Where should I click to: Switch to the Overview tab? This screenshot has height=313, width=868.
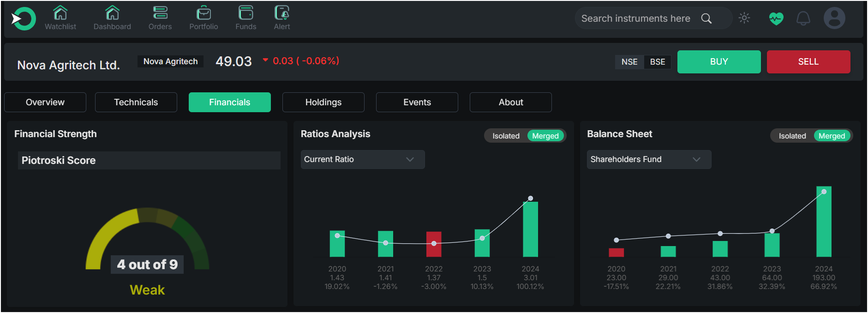coord(45,102)
